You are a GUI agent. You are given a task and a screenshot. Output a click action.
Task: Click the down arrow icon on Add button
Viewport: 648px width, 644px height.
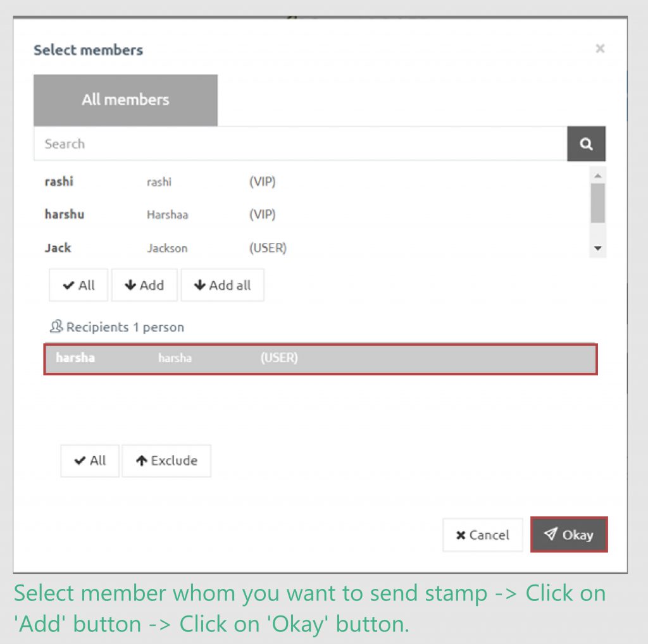coord(129,285)
